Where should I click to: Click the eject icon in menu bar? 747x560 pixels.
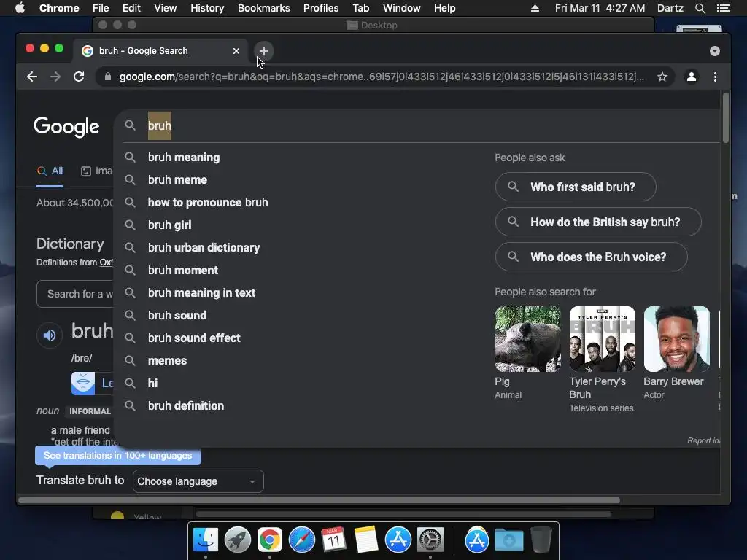pos(535,8)
